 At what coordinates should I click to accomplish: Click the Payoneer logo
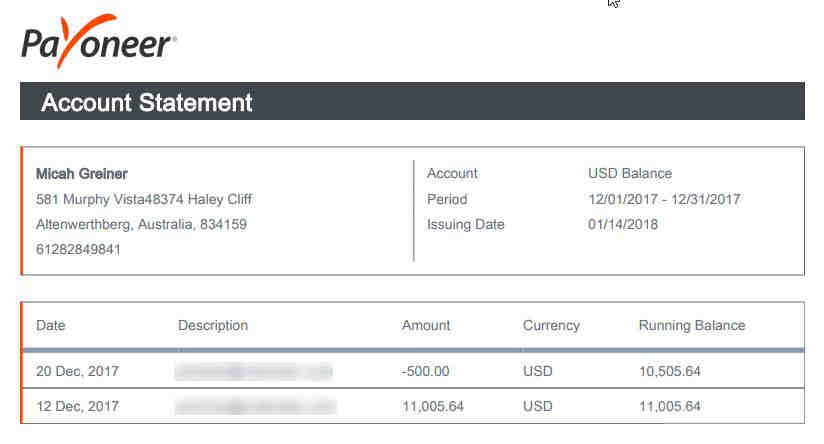tap(99, 41)
